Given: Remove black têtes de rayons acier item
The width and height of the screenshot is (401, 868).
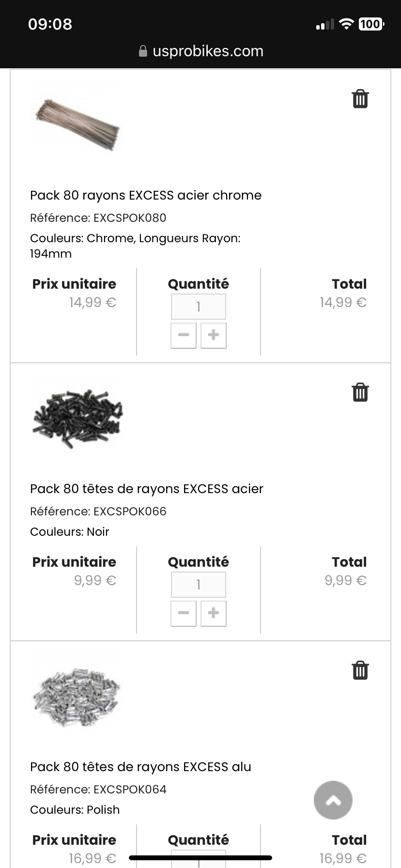Looking at the screenshot, I should [x=360, y=392].
